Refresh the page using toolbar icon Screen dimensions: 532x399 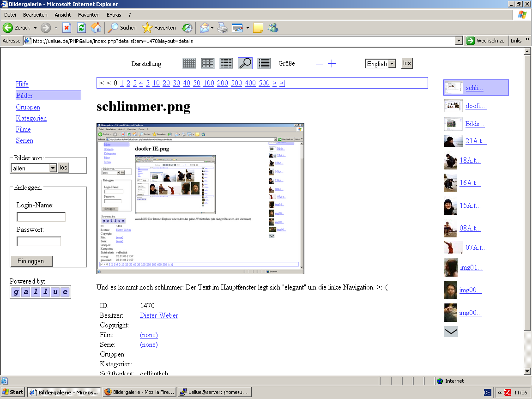click(x=81, y=28)
